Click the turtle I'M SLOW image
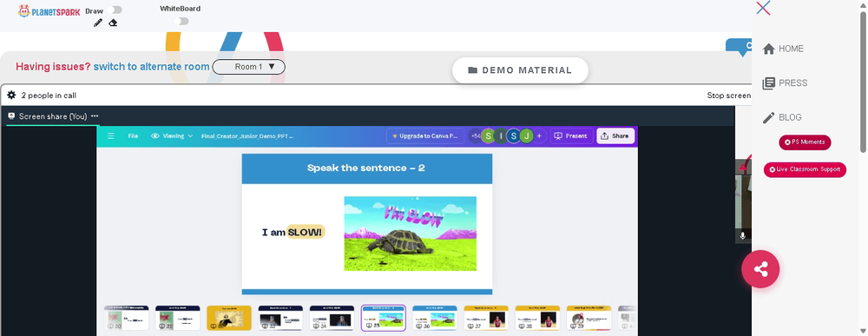 pyautogui.click(x=411, y=234)
